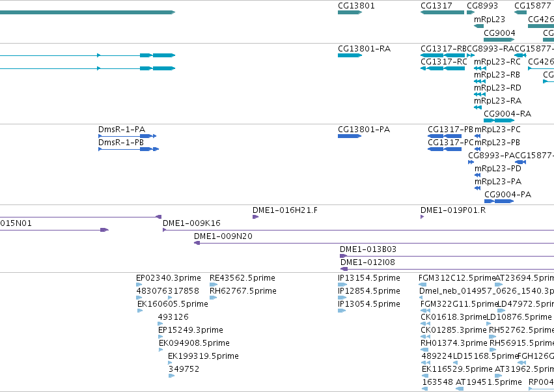Select the EK094908.5prime EST label
554x392 pixels.
point(194,343)
